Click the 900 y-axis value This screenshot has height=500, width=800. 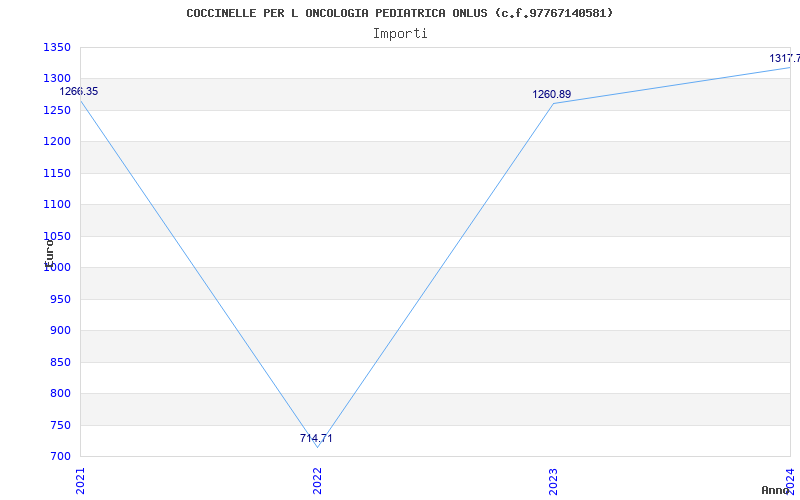[x=60, y=331]
